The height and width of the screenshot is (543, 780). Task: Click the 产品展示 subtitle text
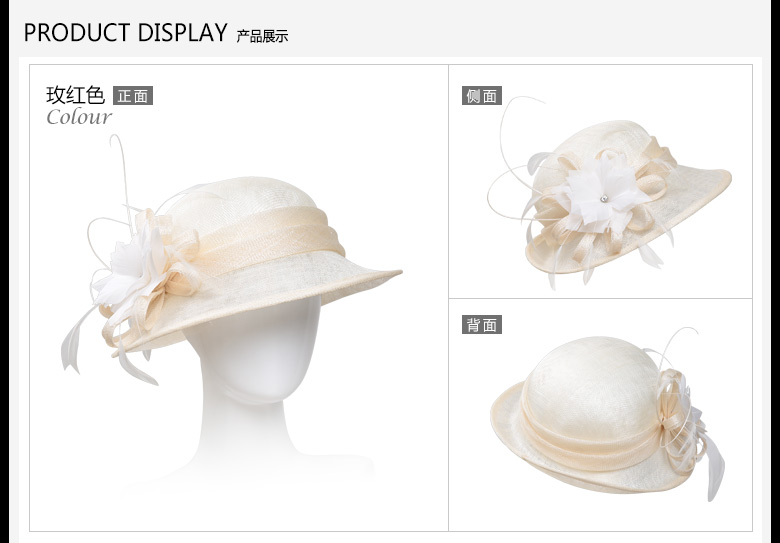click(x=262, y=37)
